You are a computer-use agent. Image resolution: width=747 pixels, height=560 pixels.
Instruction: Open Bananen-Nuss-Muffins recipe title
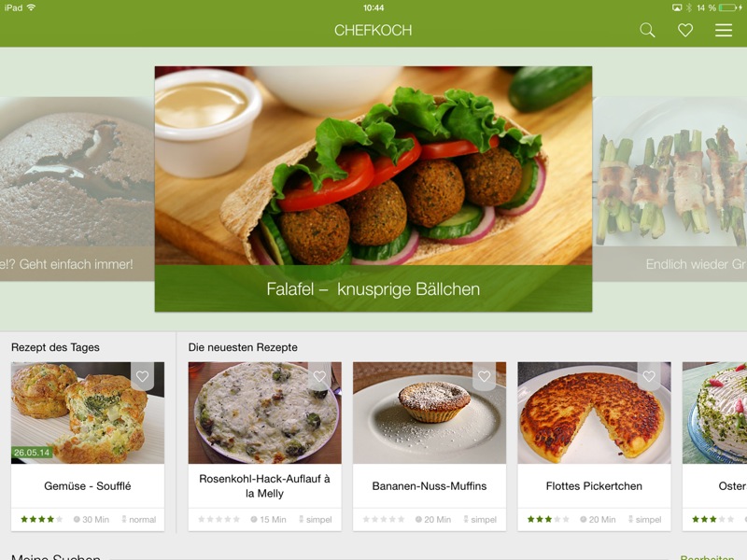[430, 486]
